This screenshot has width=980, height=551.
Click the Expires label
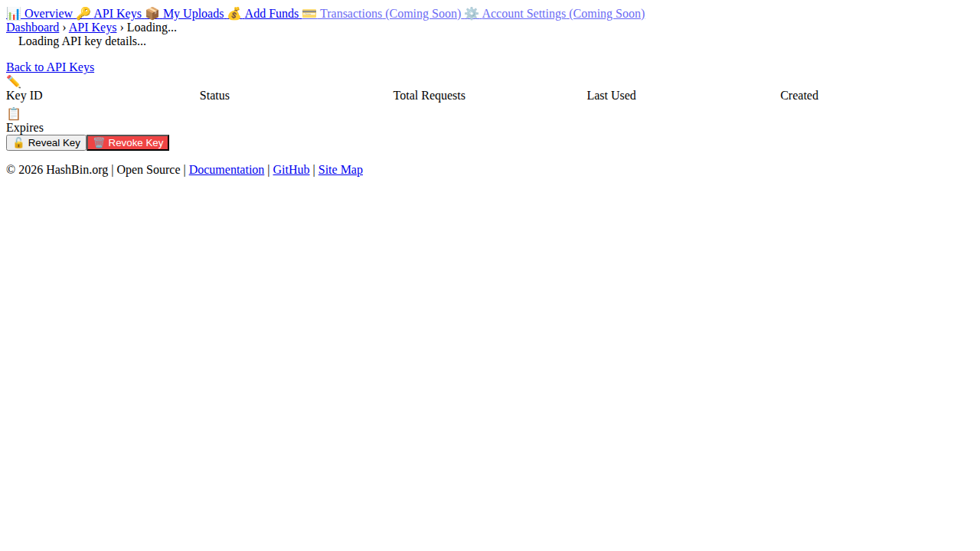[x=24, y=128]
